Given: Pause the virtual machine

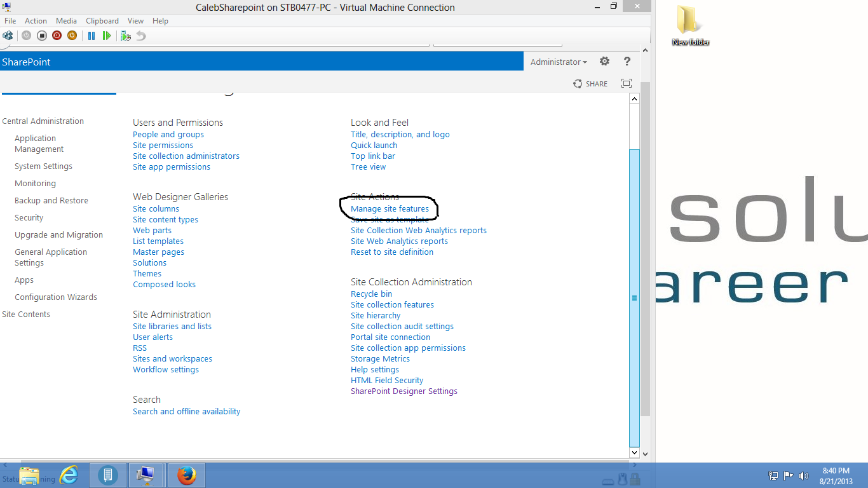Looking at the screenshot, I should 92,36.
